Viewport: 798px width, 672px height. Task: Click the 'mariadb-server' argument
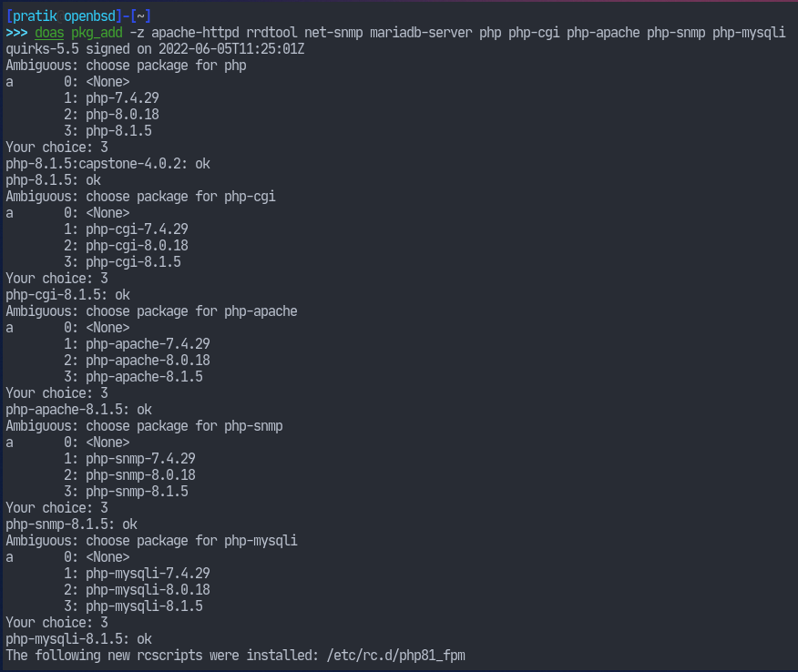click(421, 33)
